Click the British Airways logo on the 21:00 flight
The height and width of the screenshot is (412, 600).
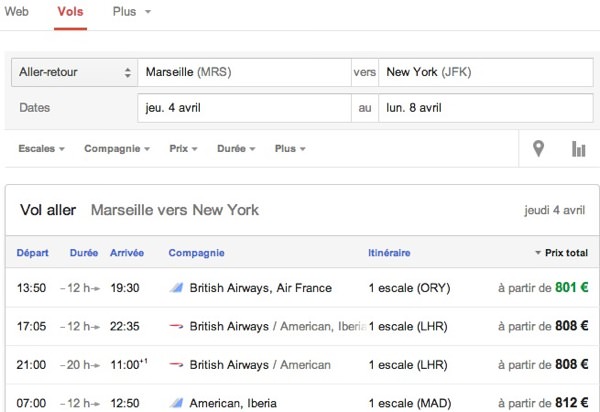[x=176, y=365]
